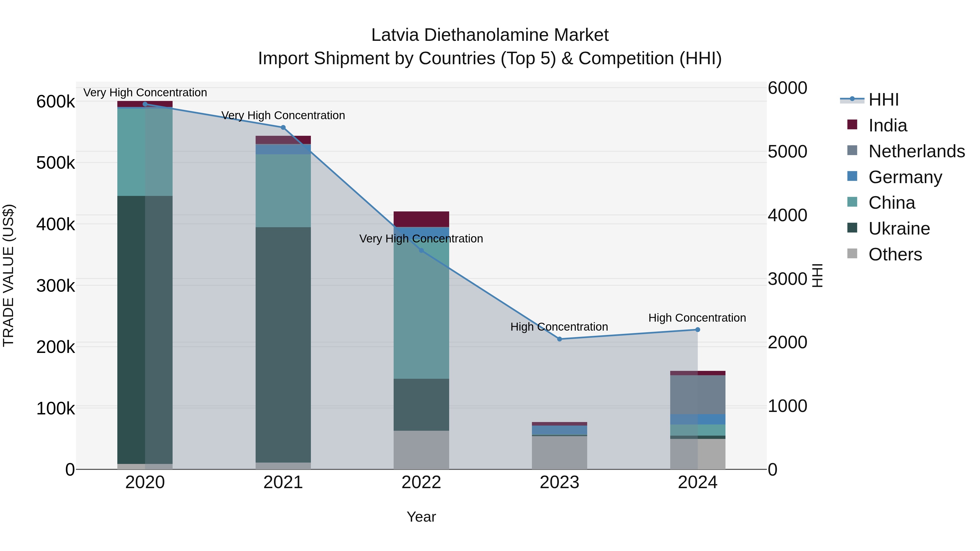
Task: Click the Ukraine segment of the 2022 bar
Action: [x=421, y=405]
